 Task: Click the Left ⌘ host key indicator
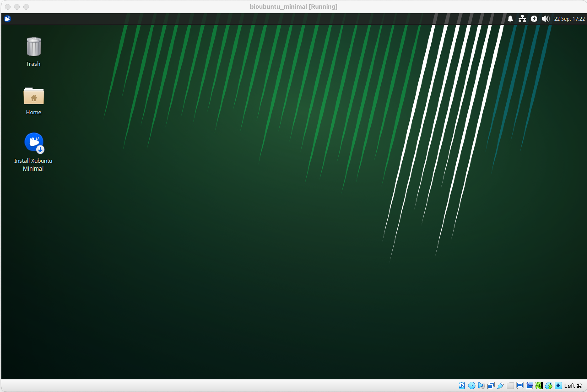pyautogui.click(x=573, y=386)
